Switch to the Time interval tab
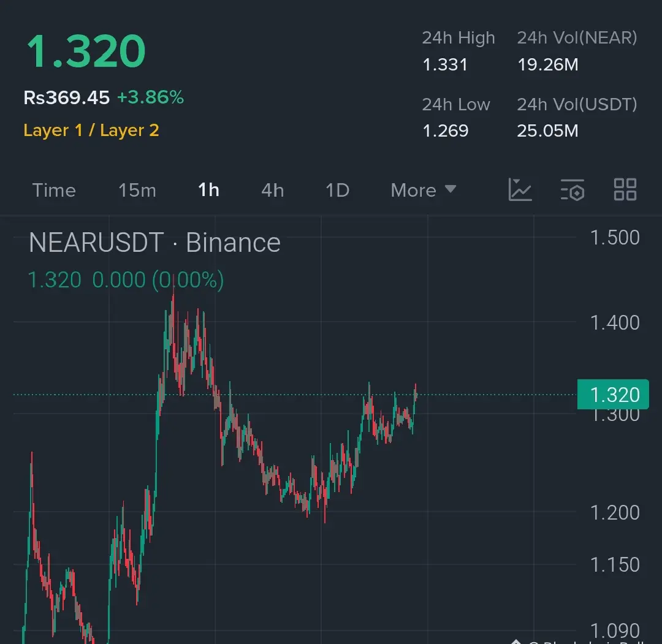This screenshot has width=662, height=644. coord(54,191)
